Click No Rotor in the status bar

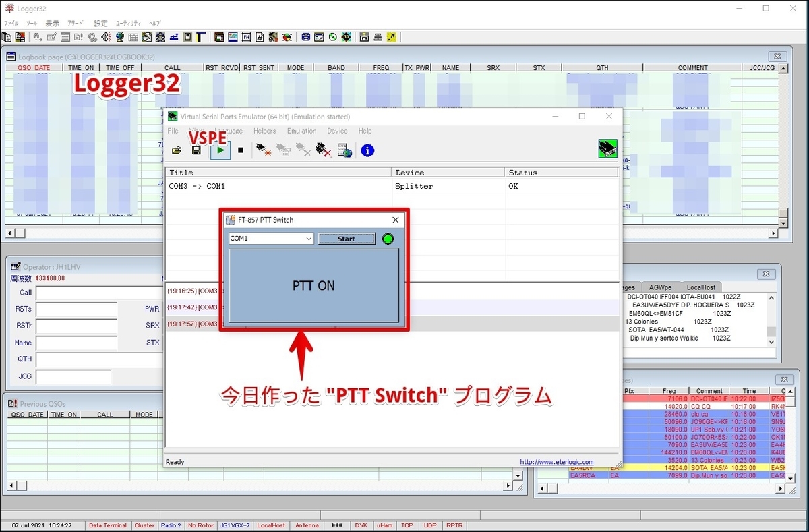pos(201,525)
